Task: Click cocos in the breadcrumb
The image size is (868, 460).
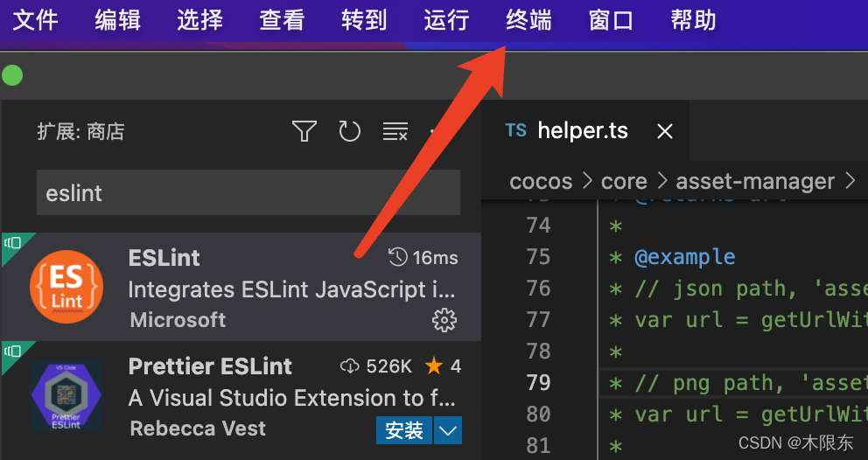Action: 541,181
